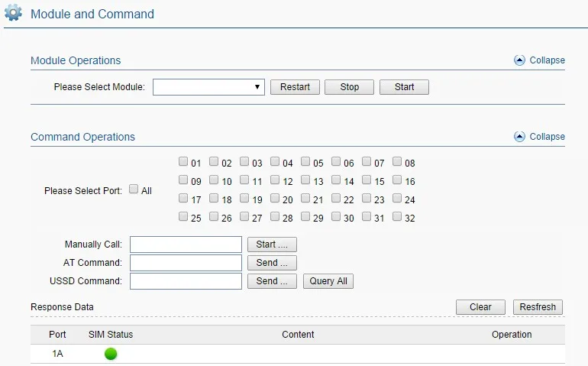Toggle the port 20 checkbox

coord(275,199)
